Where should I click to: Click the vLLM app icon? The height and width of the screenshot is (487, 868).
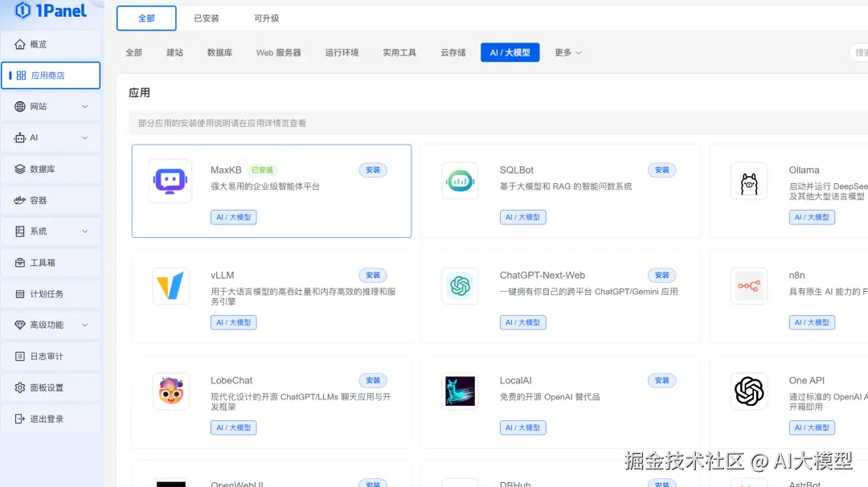click(170, 286)
